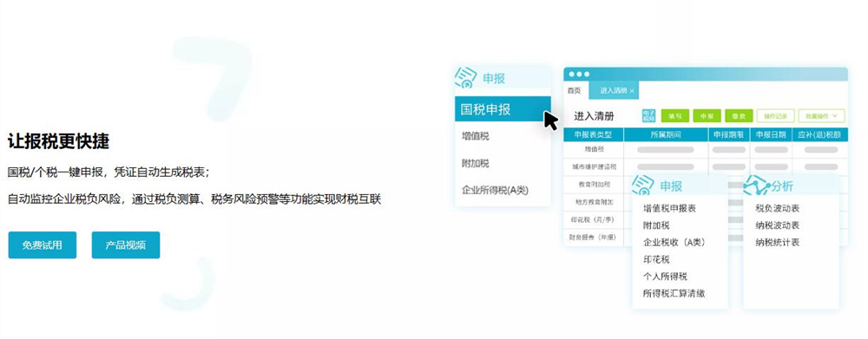Click the 让报税更快捷 heading
The width and height of the screenshot is (868, 339).
click(x=59, y=141)
